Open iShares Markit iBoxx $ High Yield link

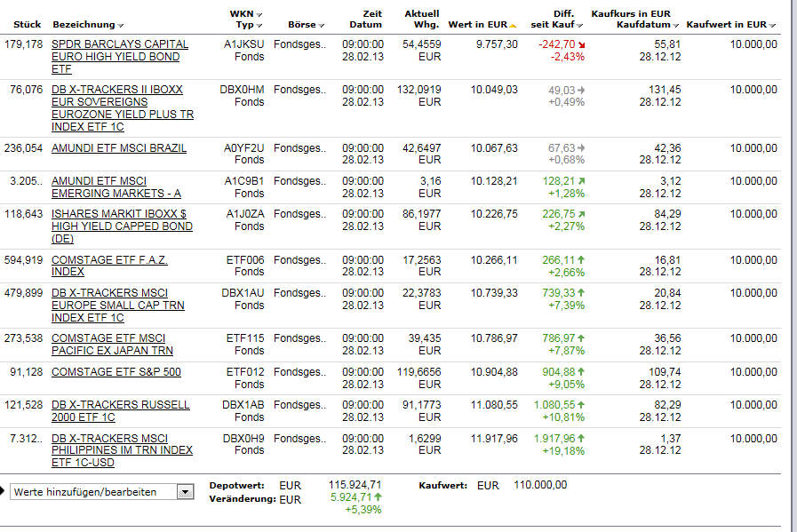pos(122,226)
